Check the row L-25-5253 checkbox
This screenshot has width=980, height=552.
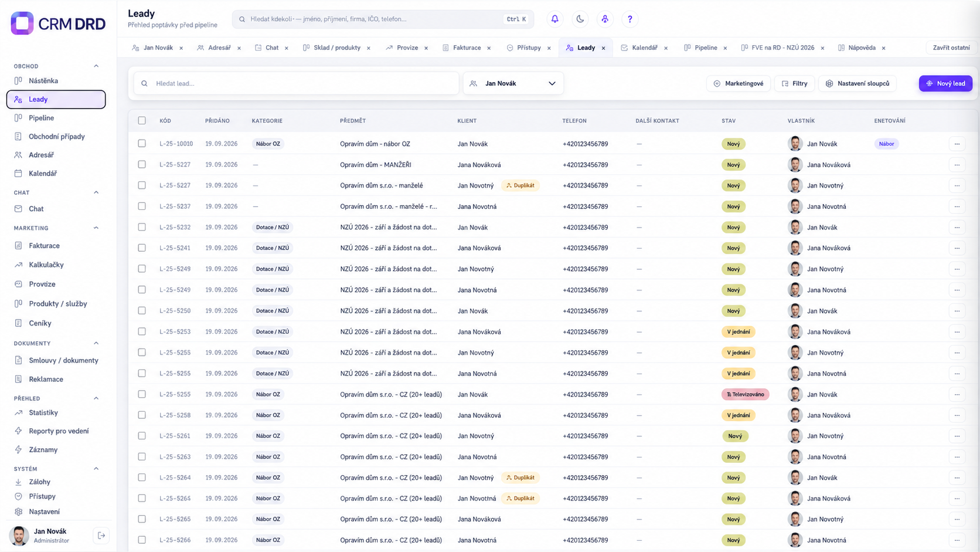pos(142,331)
